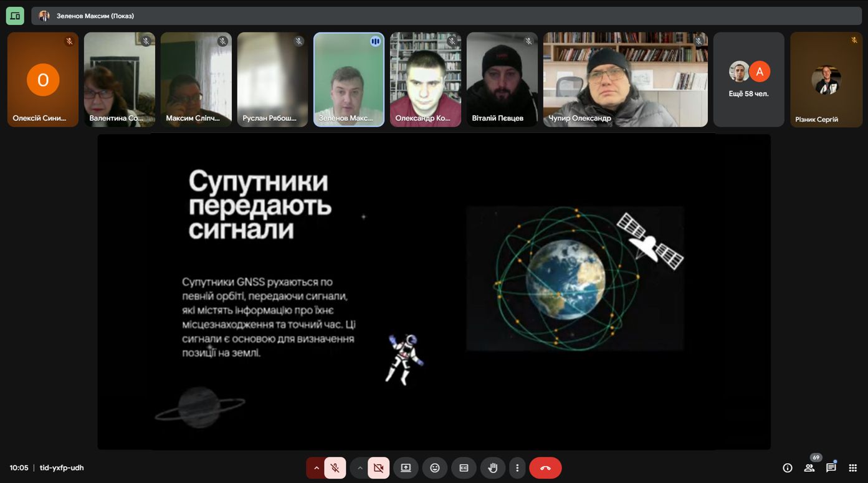
Task: Open the three-dot more options menu
Action: tap(517, 468)
